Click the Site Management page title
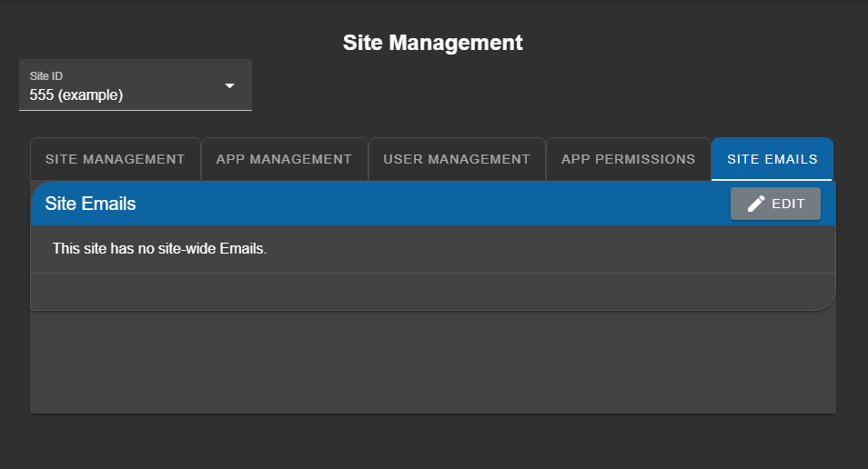This screenshot has height=469, width=868. point(433,43)
